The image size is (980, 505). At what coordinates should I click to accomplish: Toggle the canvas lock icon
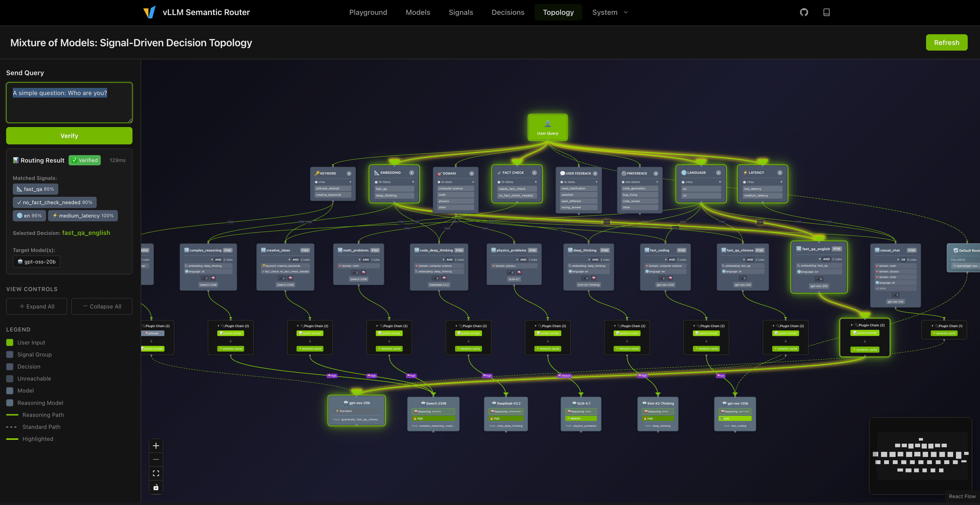pyautogui.click(x=156, y=487)
